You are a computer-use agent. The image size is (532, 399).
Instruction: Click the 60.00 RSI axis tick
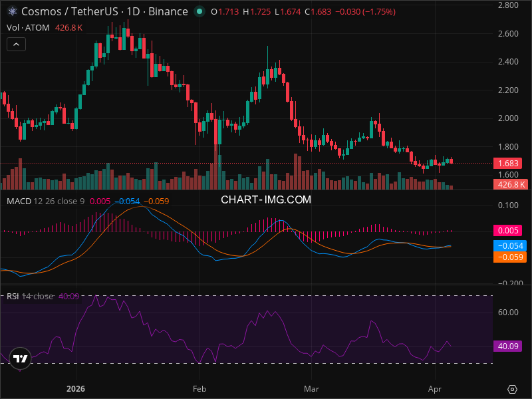coord(508,312)
